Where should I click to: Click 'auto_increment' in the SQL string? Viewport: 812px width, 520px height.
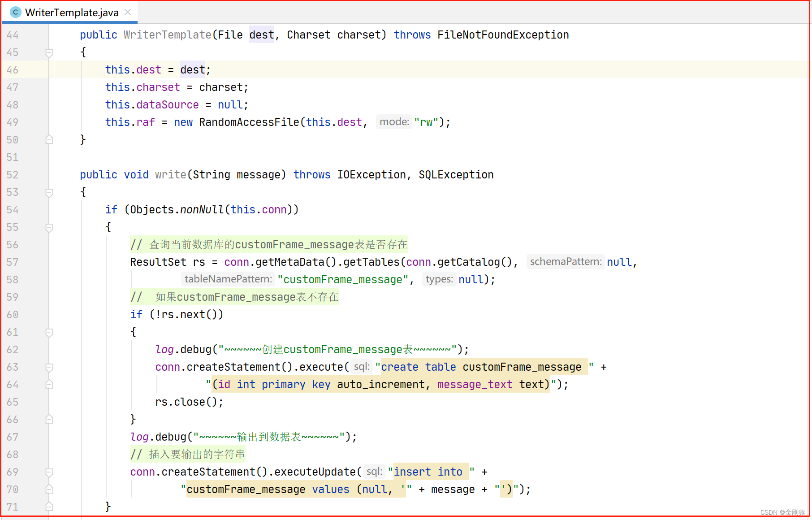click(x=381, y=385)
